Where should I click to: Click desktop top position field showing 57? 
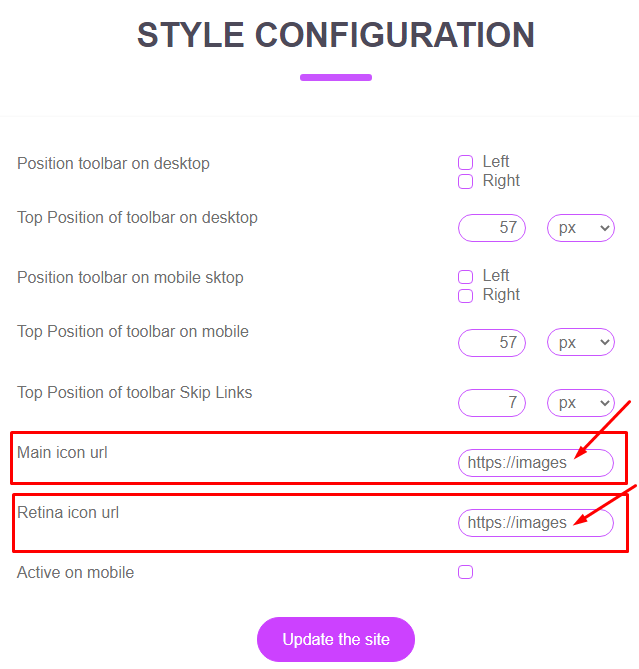[x=491, y=228]
